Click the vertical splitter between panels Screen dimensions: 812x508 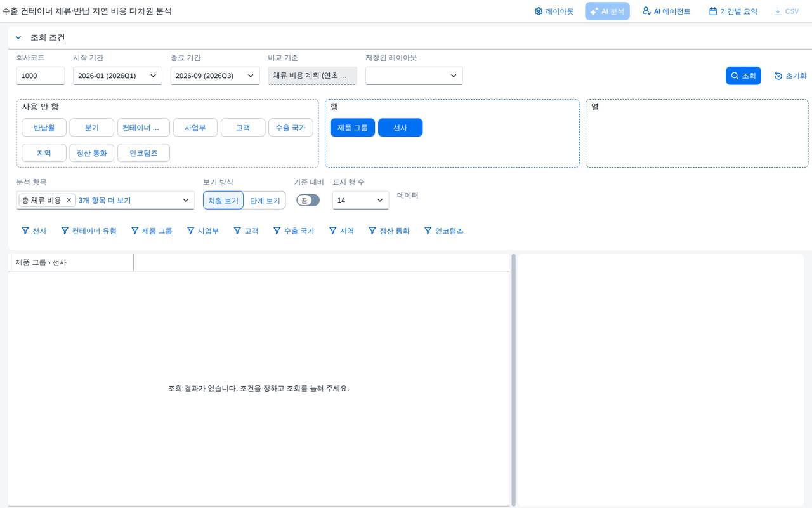[513, 380]
